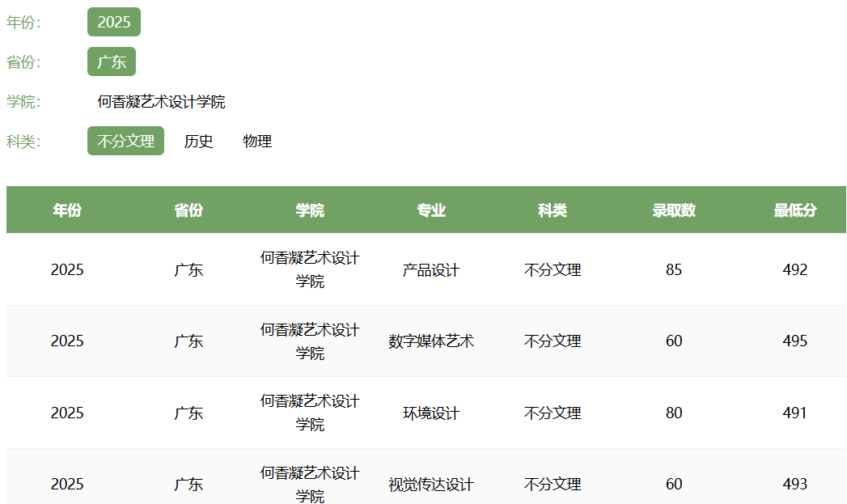This screenshot has width=847, height=504.
Task: Click the 科类: filter label
Action: [23, 141]
